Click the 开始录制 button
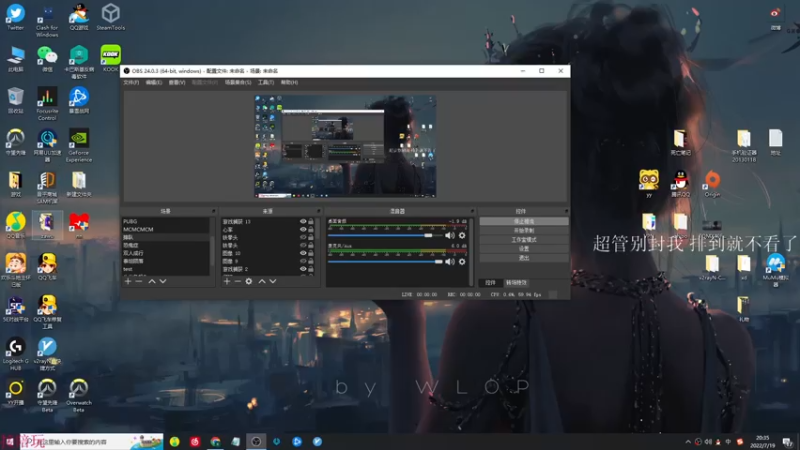800x450 pixels. click(x=524, y=231)
